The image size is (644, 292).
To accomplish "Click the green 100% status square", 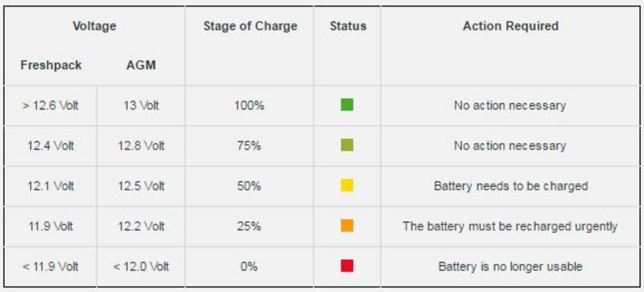I will [x=347, y=105].
